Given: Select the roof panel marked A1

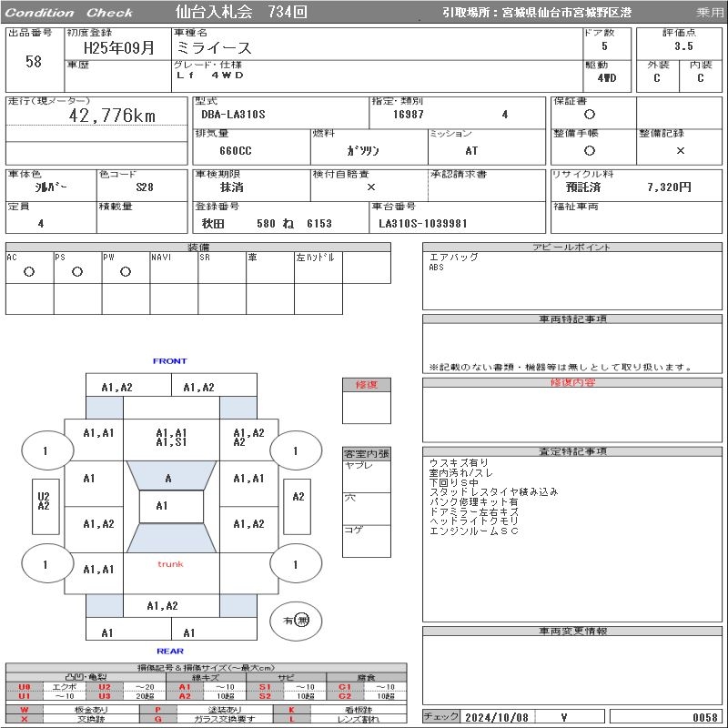Looking at the screenshot, I should pos(162,506).
